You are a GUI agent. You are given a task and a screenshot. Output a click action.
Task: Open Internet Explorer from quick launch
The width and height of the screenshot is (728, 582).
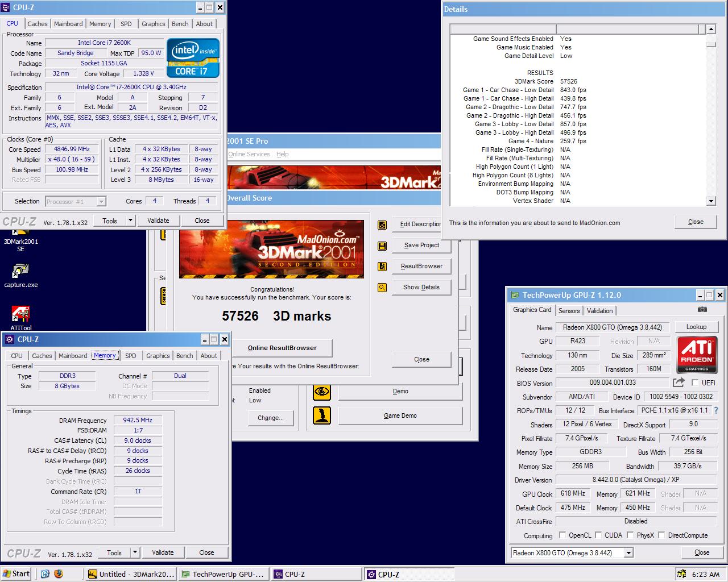tap(45, 574)
